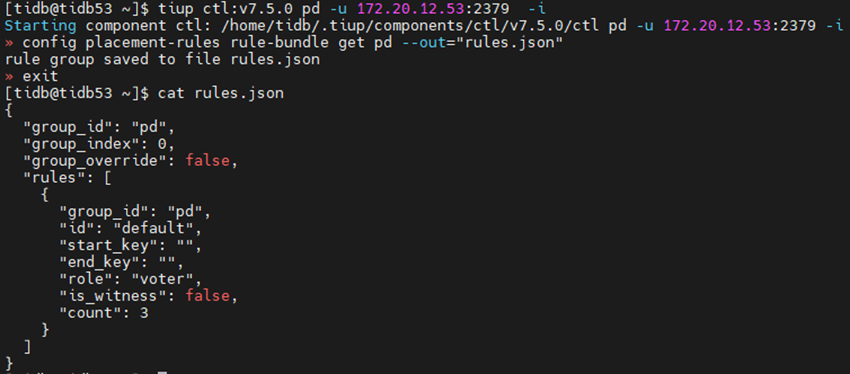Click the exit command text
The width and height of the screenshot is (850, 374).
click(40, 76)
